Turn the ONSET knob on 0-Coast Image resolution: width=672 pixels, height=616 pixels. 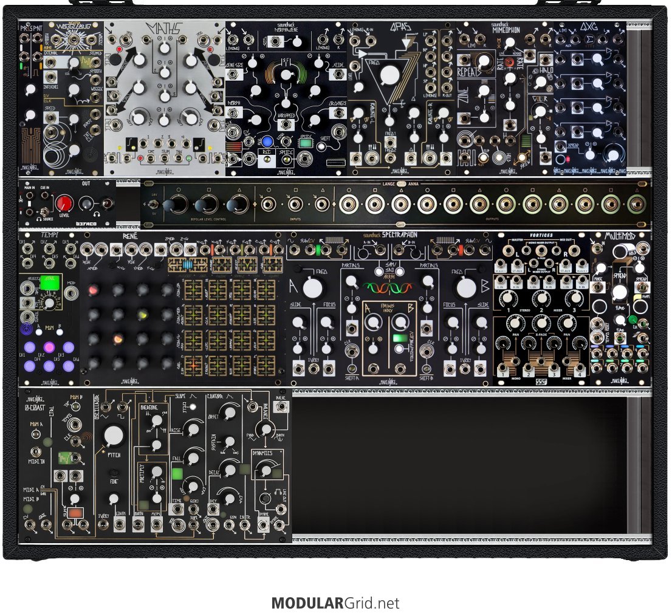[x=230, y=412]
